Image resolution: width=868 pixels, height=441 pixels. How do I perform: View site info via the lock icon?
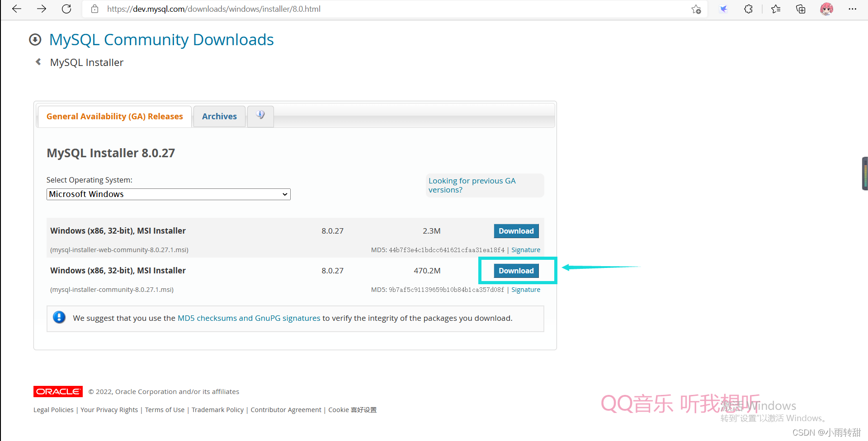(x=94, y=9)
